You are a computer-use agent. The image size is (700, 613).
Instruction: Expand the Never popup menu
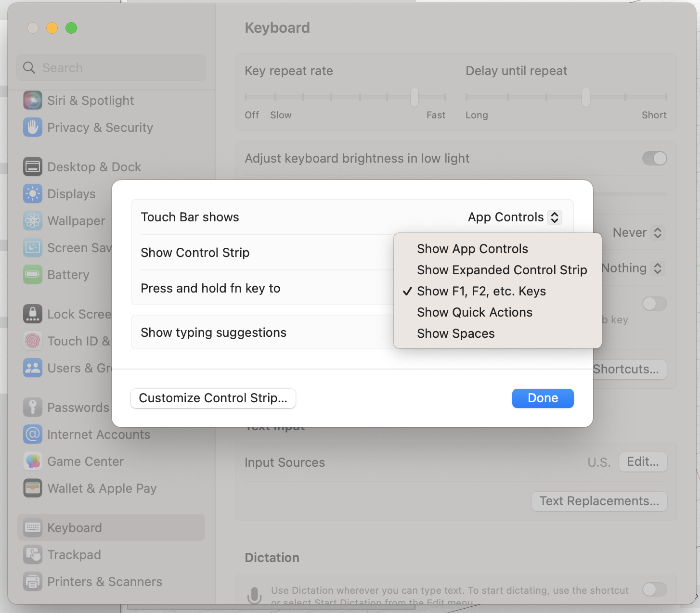[x=638, y=233]
